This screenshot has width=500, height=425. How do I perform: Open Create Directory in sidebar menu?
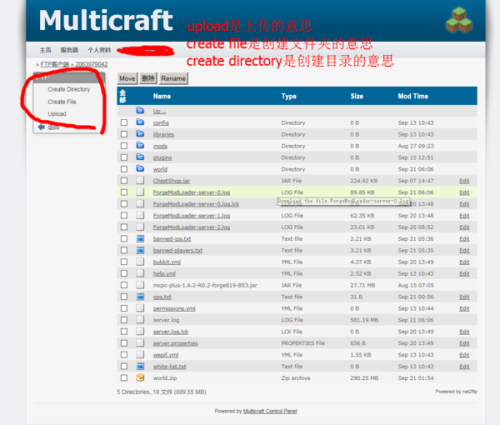coord(69,89)
